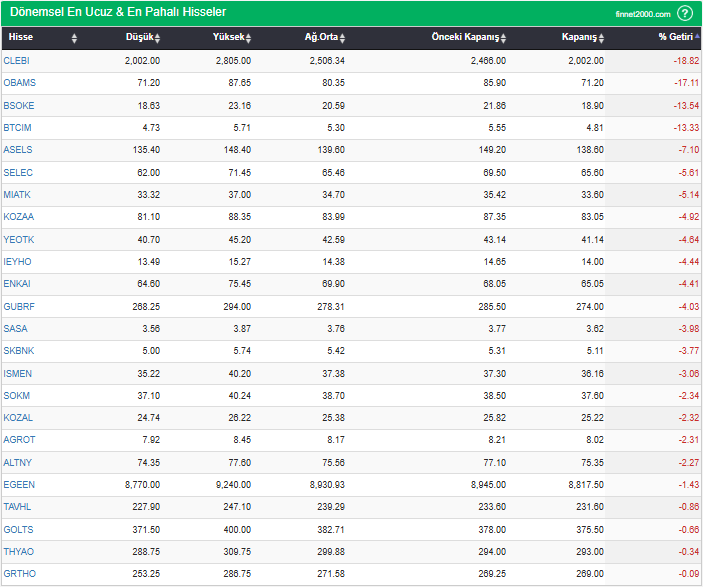The width and height of the screenshot is (703, 587).
Task: Sort by Yüksek column arrows
Action: pos(248,38)
